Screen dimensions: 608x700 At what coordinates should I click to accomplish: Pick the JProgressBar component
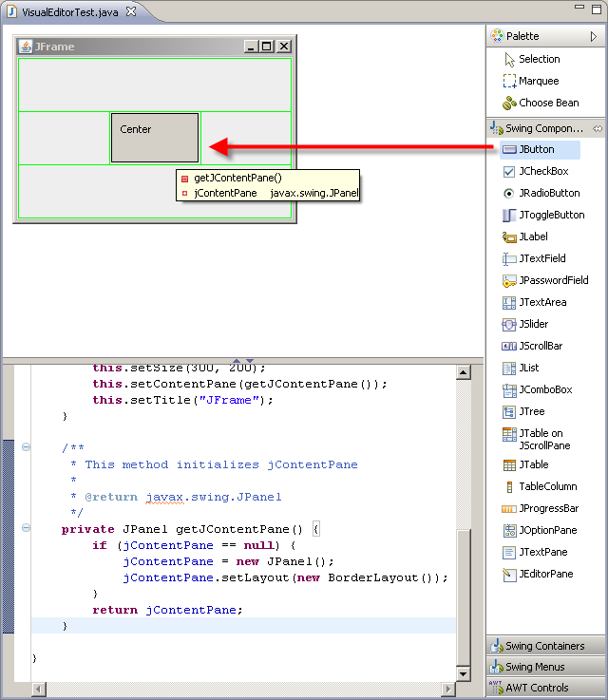click(541, 508)
